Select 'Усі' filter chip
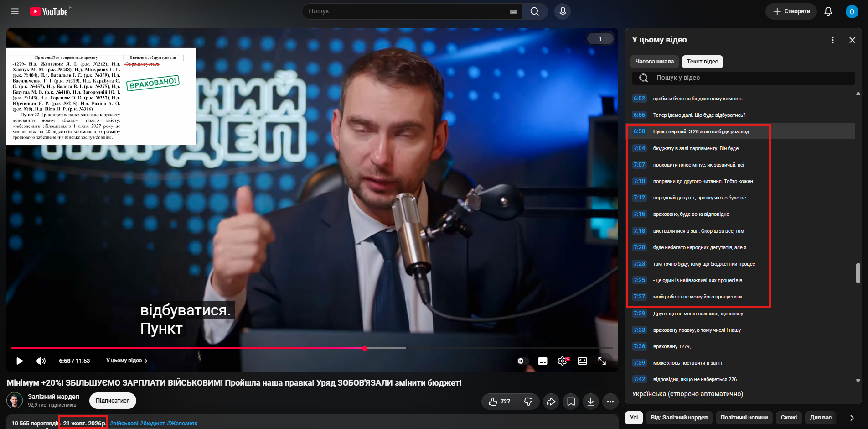 634,418
